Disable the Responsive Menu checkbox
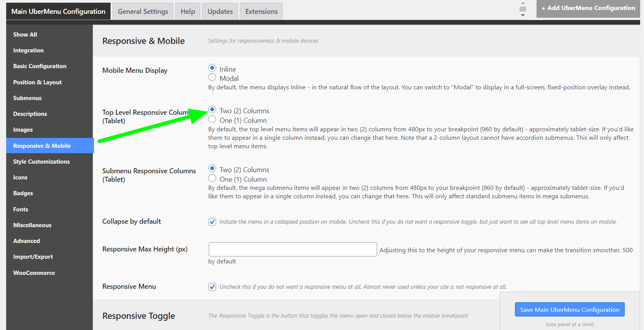This screenshot has height=330, width=644. click(212, 287)
